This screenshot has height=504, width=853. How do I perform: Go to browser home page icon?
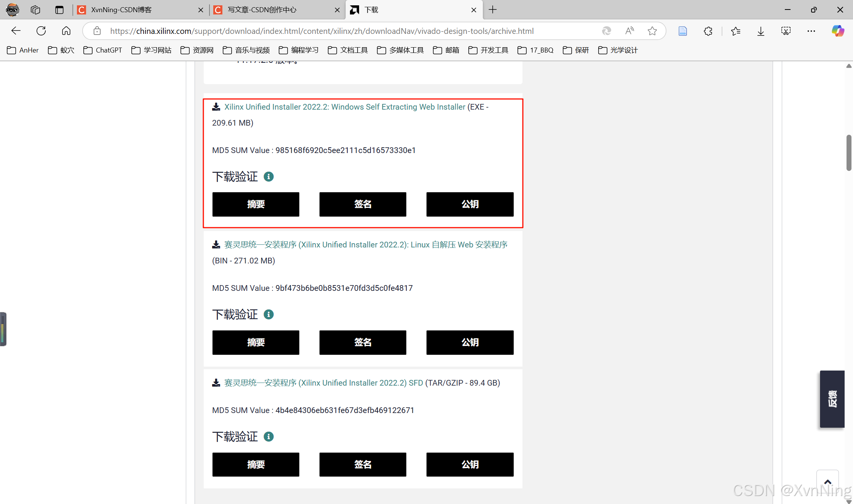click(66, 31)
